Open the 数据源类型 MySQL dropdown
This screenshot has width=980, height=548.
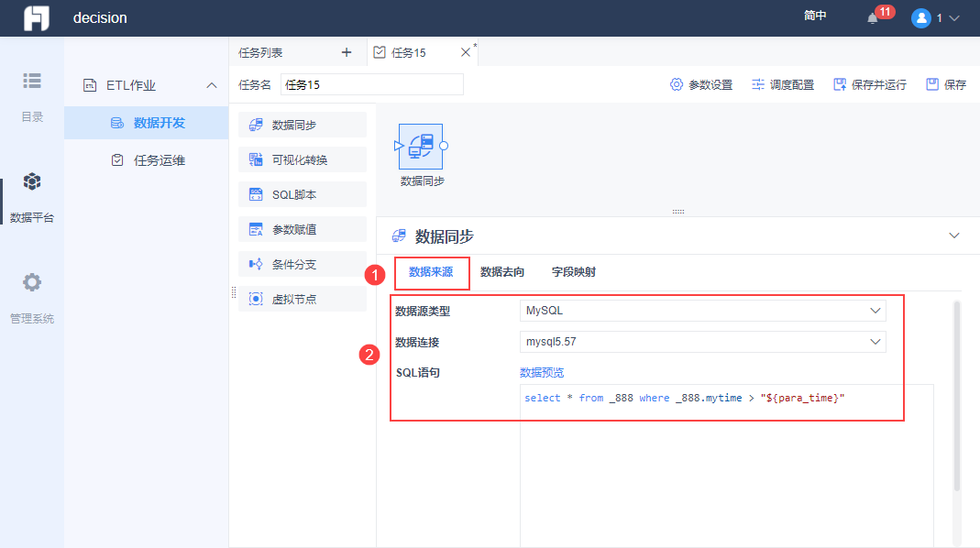click(702, 311)
